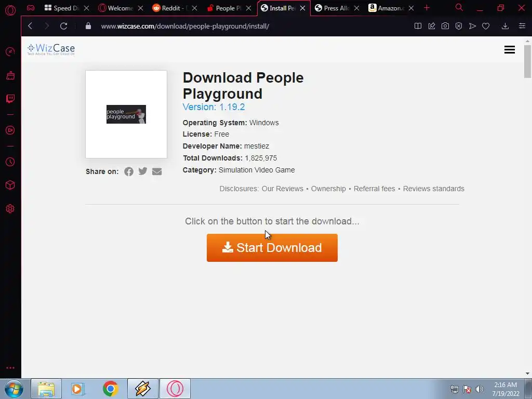This screenshot has width=532, height=399.
Task: Reload the current page
Action: click(x=63, y=26)
